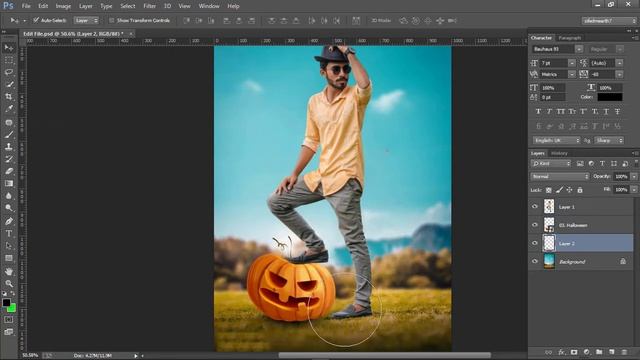Click the new group folder icon
The width and height of the screenshot is (640, 360).
[599, 352]
